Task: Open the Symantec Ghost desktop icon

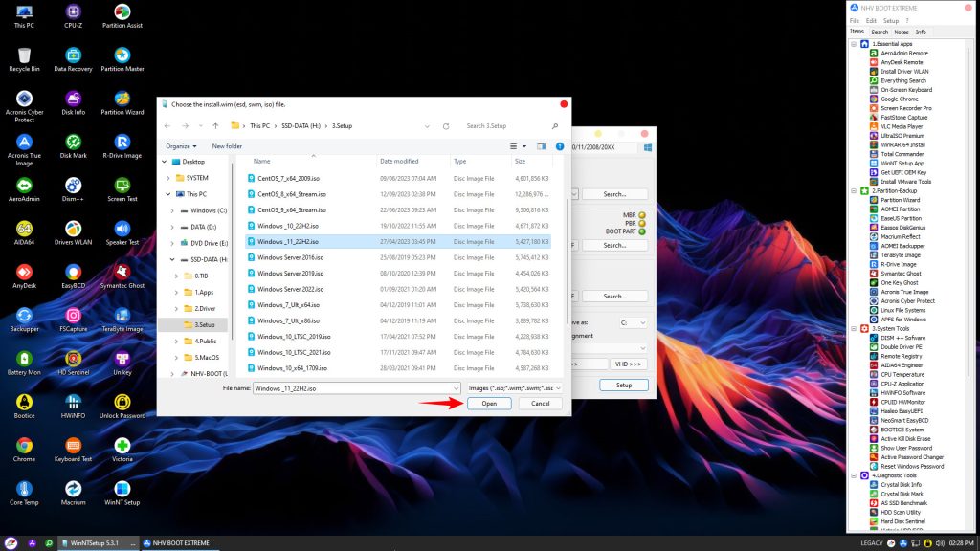Action: click(x=122, y=276)
